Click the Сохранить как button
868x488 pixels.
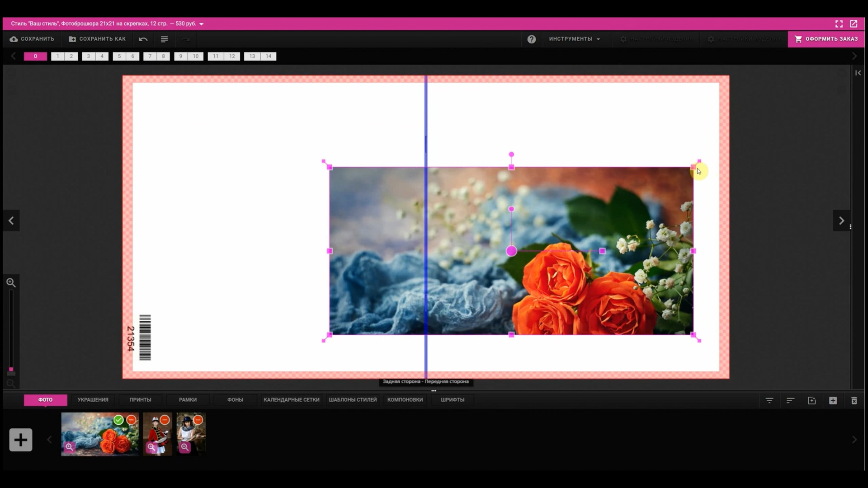97,39
